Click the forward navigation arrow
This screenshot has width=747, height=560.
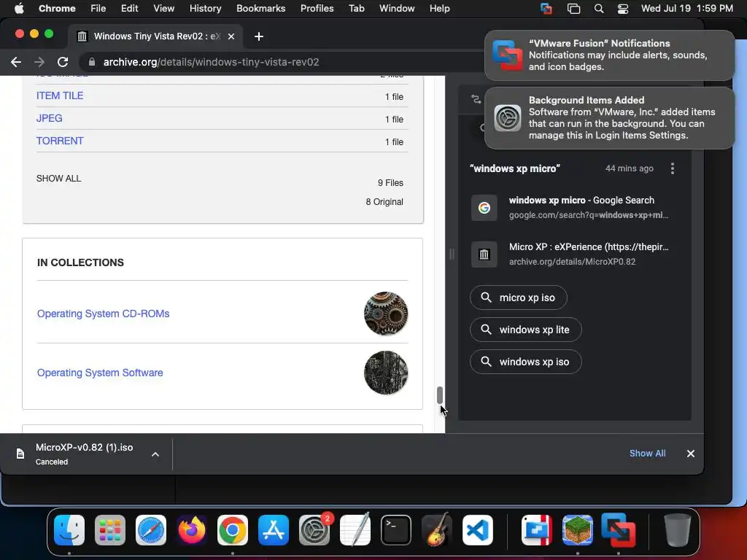(39, 62)
